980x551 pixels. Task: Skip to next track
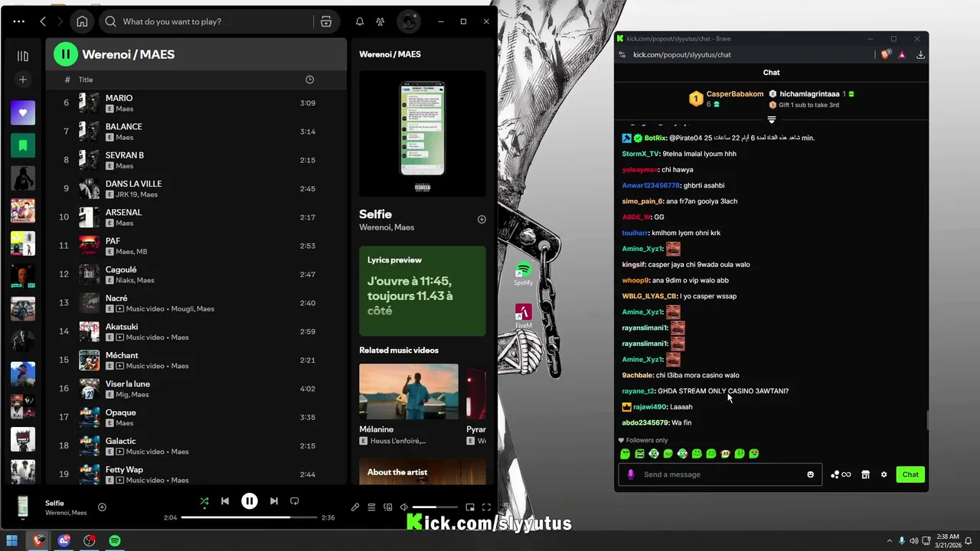click(x=274, y=501)
